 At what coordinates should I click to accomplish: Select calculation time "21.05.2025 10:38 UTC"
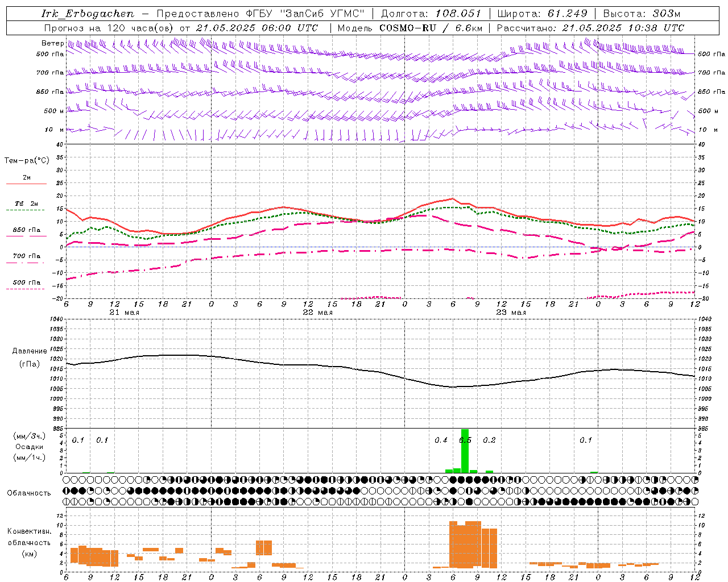click(623, 28)
